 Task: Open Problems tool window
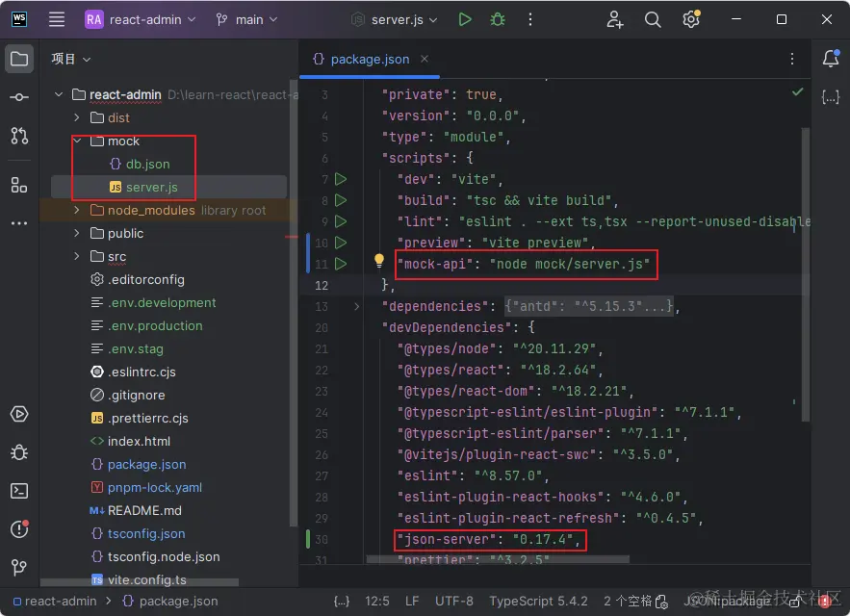[19, 528]
